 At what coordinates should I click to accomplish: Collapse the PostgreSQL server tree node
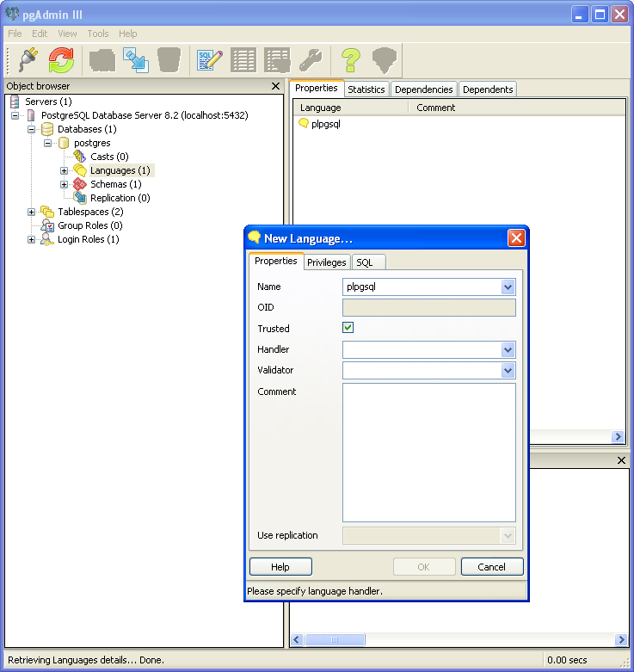coord(15,115)
